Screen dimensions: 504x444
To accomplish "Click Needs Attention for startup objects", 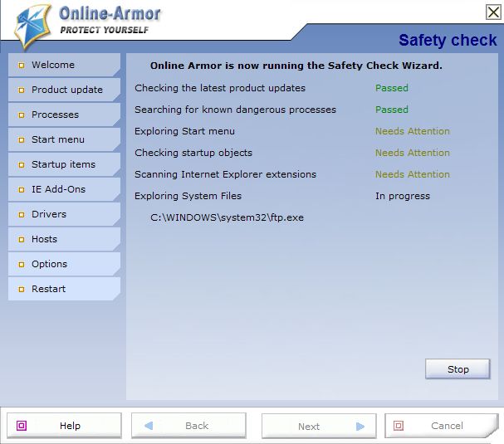I will pyautogui.click(x=413, y=153).
